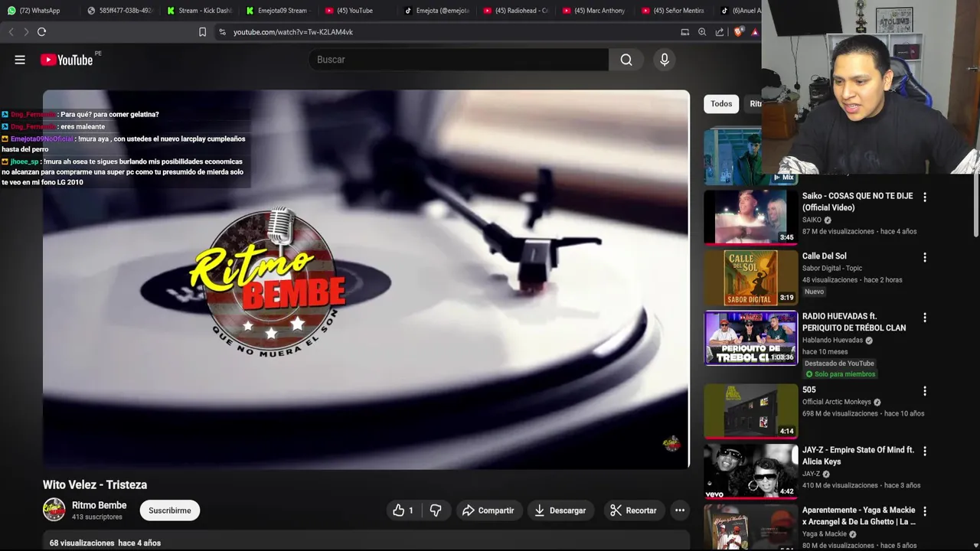Image resolution: width=980 pixels, height=551 pixels.
Task: Go to the YouTube home logo
Action: click(67, 60)
